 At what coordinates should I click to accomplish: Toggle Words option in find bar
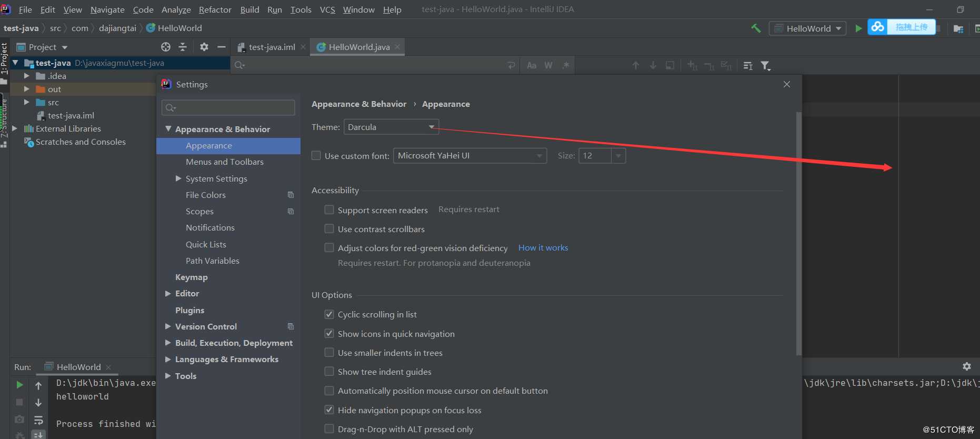point(548,65)
